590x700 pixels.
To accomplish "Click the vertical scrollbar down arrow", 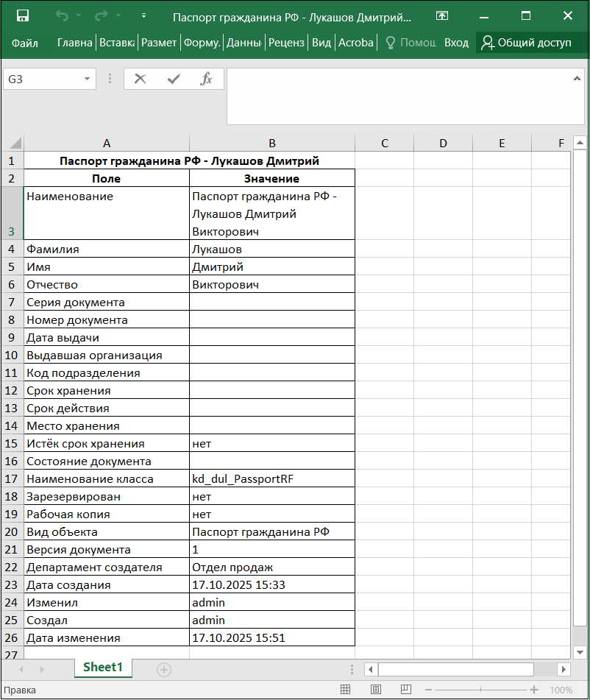I will pos(580,652).
